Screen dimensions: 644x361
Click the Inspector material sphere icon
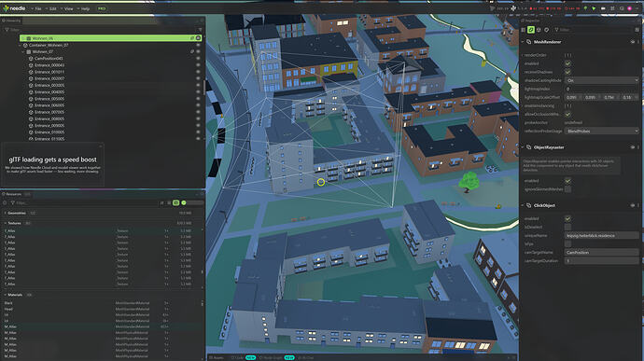pos(539,30)
